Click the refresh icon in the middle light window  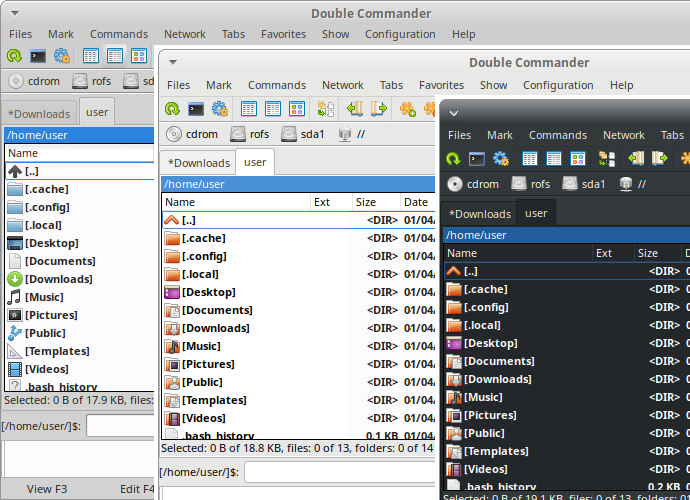(x=172, y=109)
